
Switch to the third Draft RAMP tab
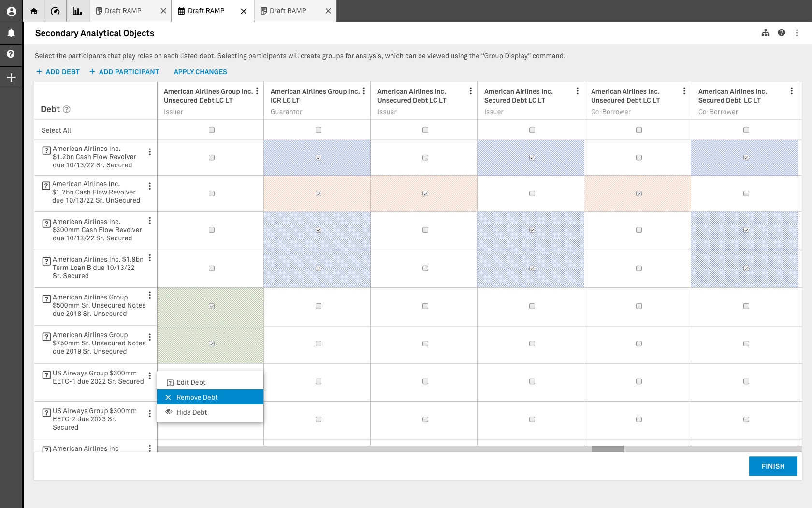288,11
